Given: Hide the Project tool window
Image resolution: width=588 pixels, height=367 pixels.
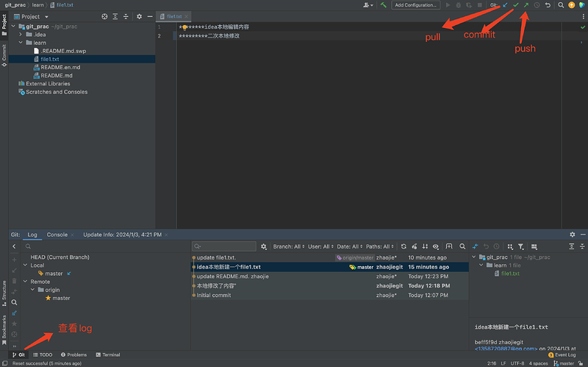Looking at the screenshot, I should tap(150, 16).
